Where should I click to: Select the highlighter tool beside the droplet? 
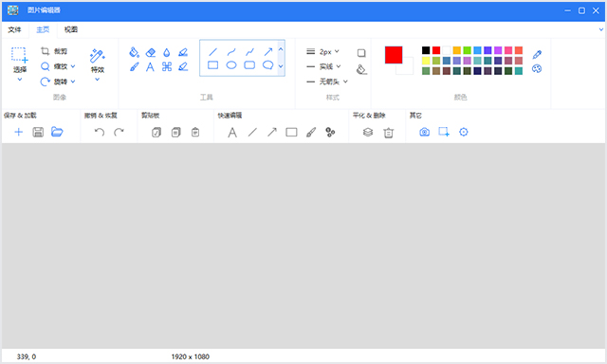(183, 52)
